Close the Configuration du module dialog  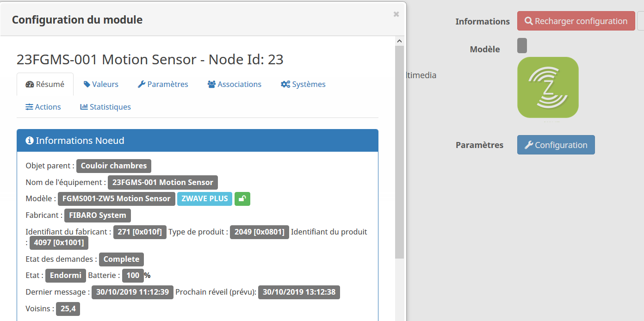(396, 14)
